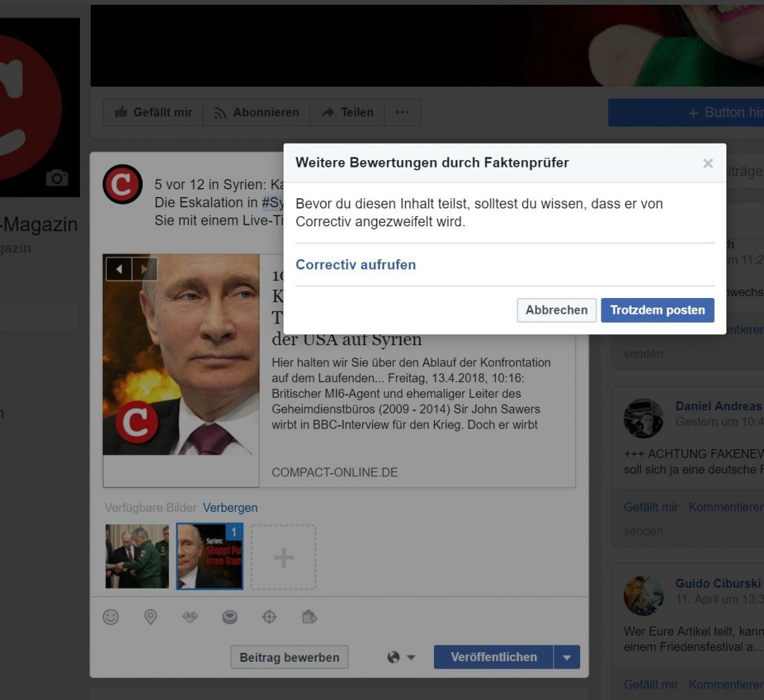Click 'Trotzdem posten' button
Viewport: 764px width, 700px height.
tap(657, 310)
